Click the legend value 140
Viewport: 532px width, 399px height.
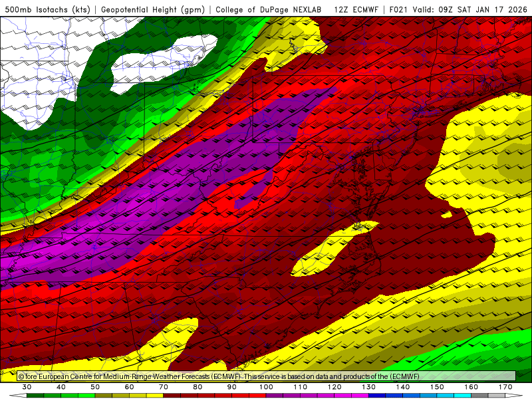[x=403, y=387]
